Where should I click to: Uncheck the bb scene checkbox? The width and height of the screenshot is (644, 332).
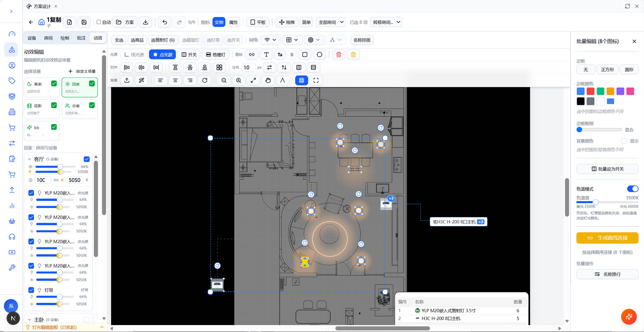pos(54,127)
